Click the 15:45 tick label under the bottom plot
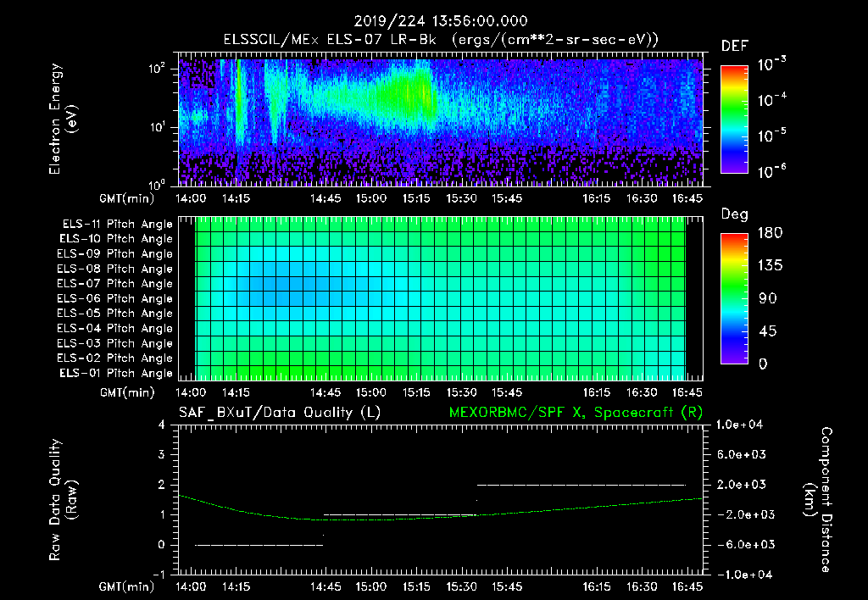The image size is (868, 600). click(507, 586)
